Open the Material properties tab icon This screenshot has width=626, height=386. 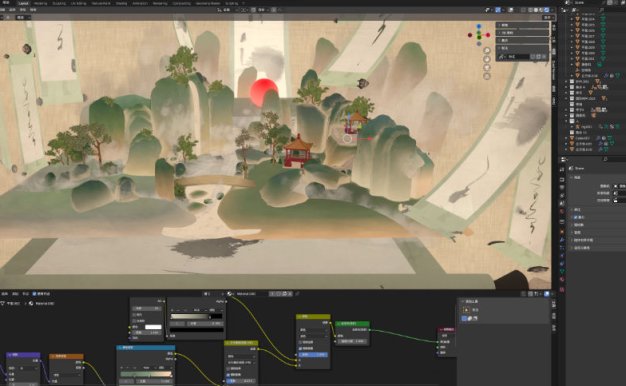click(562, 279)
